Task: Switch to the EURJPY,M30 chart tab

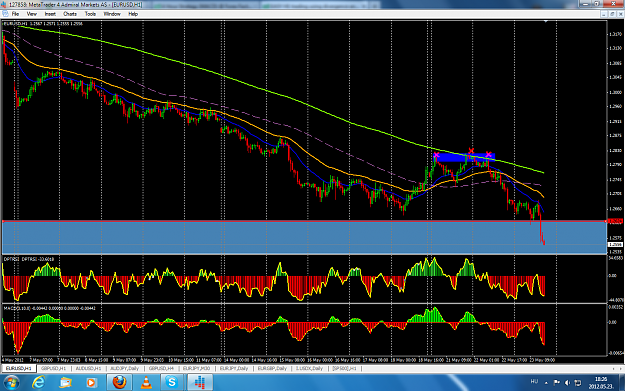Action: click(196, 368)
